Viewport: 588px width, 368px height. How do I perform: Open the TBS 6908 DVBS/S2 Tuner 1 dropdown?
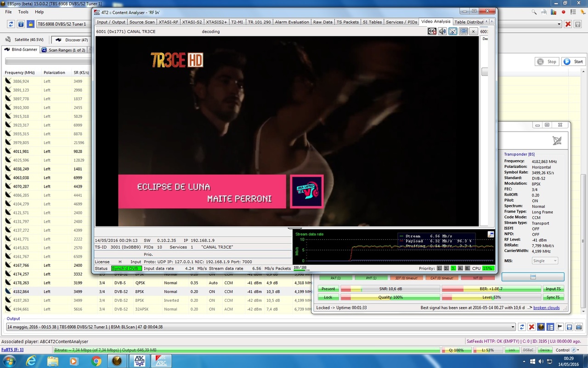[x=64, y=24]
